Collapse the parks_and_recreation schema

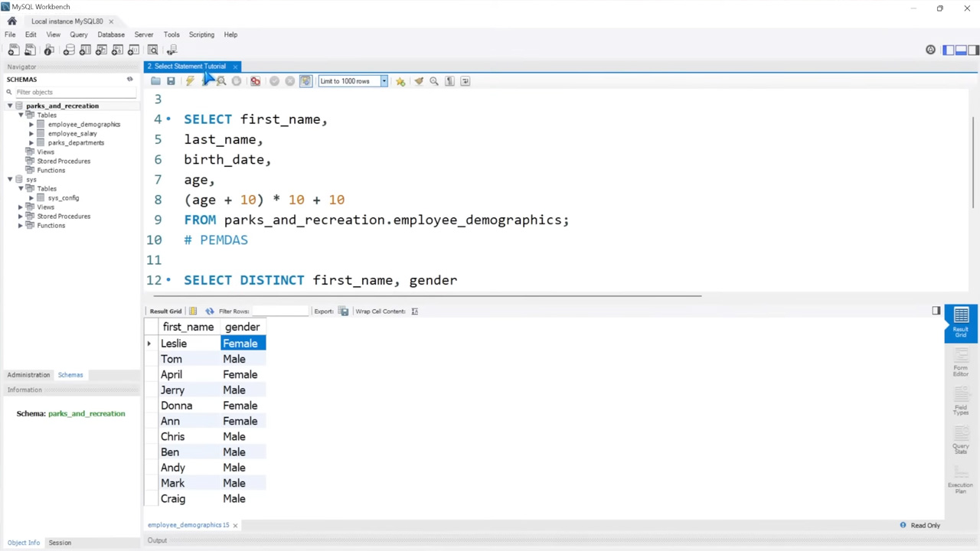10,106
